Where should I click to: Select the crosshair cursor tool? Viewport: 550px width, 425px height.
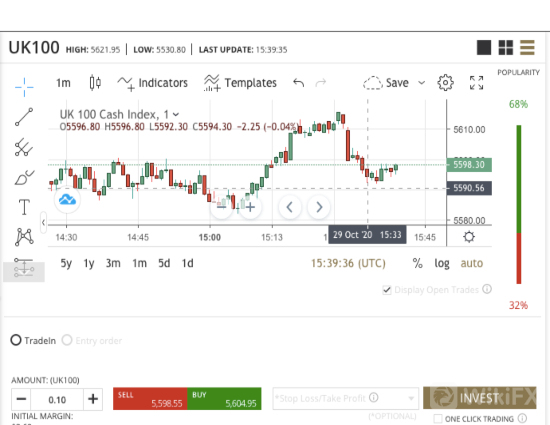(x=24, y=86)
